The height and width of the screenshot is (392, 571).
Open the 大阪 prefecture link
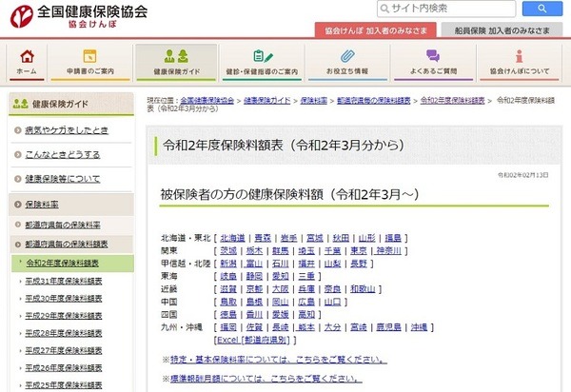[x=281, y=289]
